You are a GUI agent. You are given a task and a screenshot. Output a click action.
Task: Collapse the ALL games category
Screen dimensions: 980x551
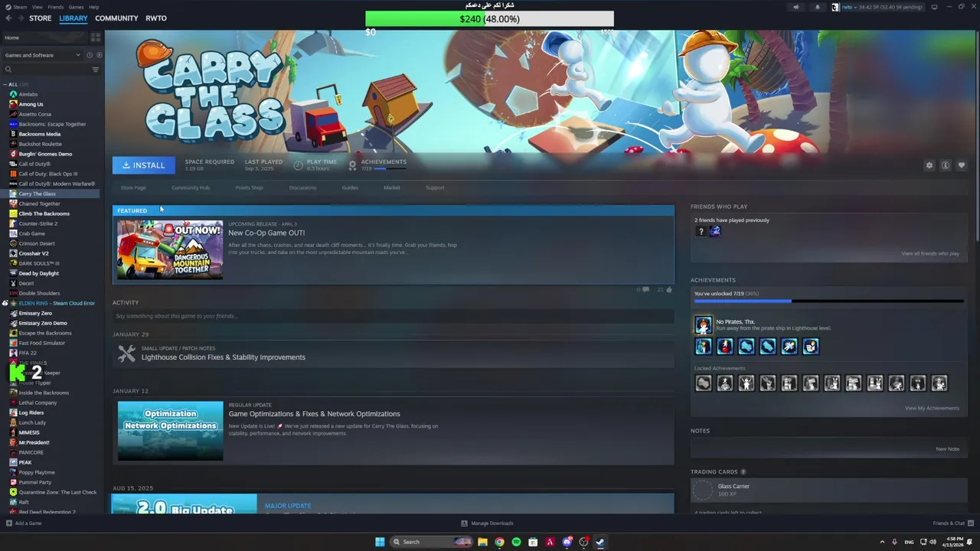coord(5,84)
